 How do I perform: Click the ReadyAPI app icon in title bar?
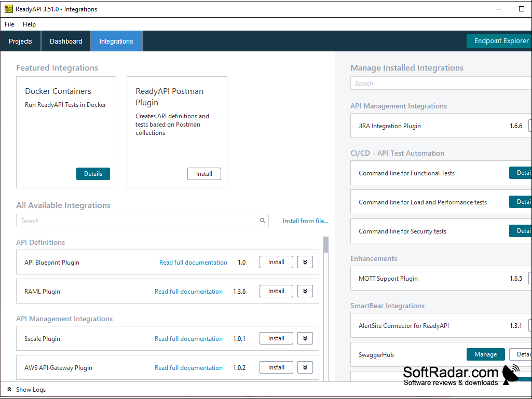pyautogui.click(x=8, y=9)
